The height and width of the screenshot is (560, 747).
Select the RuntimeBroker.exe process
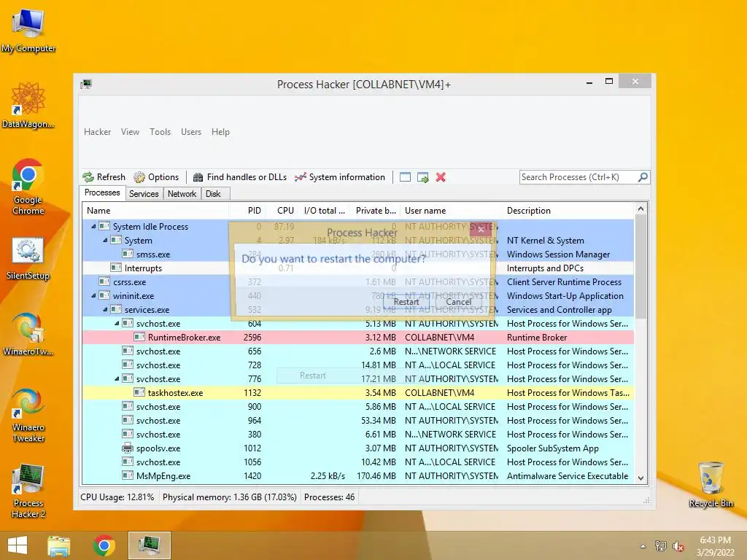click(x=358, y=337)
